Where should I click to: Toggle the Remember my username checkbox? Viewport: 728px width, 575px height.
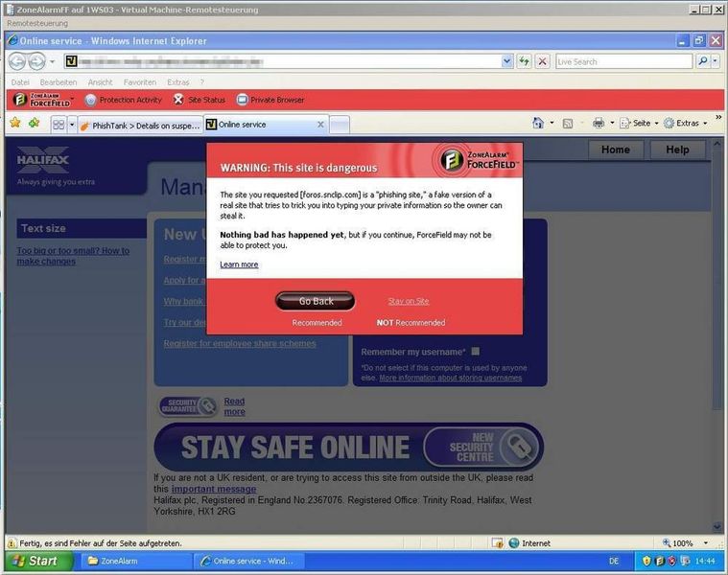(476, 351)
